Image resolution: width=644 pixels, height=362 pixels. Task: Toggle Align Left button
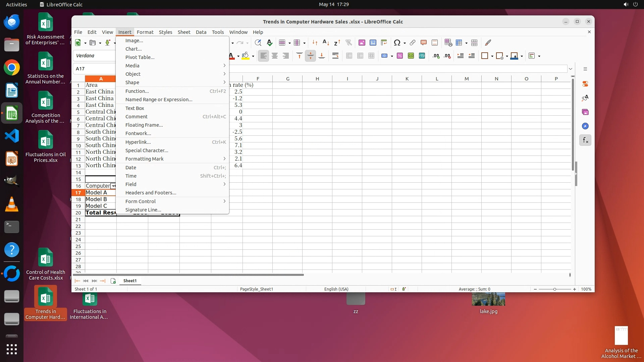click(263, 56)
